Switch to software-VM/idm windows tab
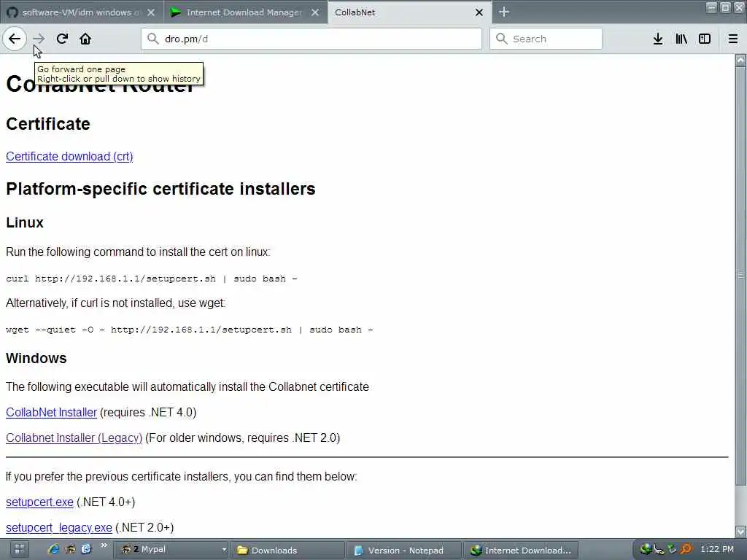Image resolution: width=747 pixels, height=560 pixels. click(81, 12)
